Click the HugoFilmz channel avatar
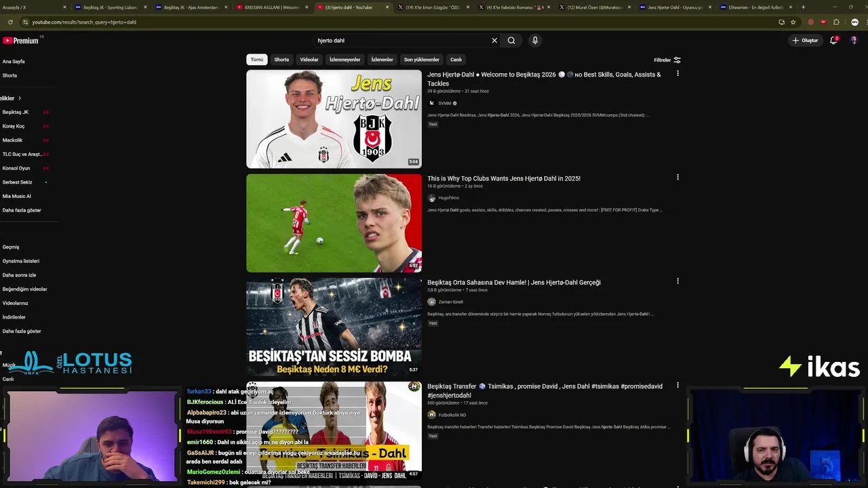This screenshot has width=868, height=488. 431,198
